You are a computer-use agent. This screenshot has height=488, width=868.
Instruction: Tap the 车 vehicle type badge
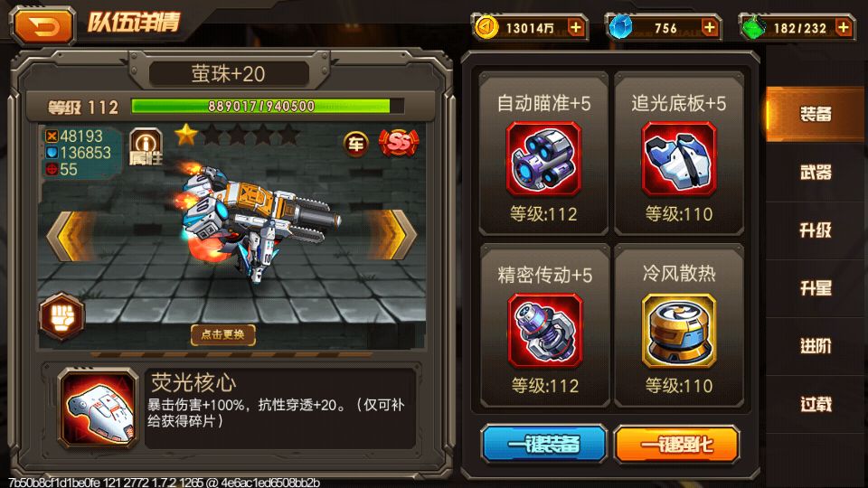355,144
